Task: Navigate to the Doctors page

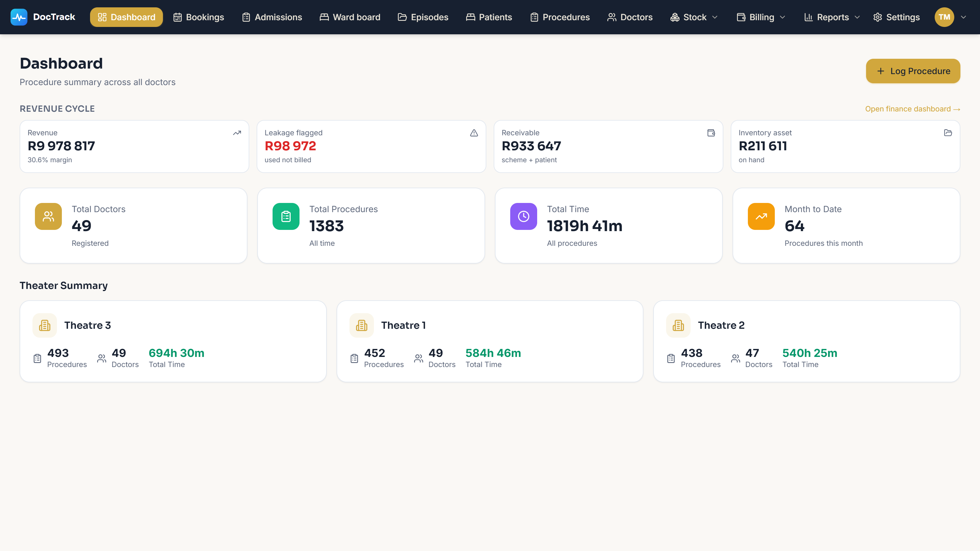Action: (x=630, y=17)
